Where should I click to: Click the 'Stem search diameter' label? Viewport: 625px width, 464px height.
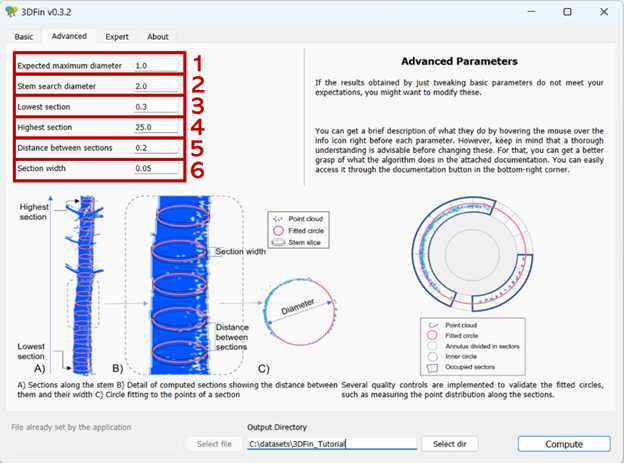57,86
